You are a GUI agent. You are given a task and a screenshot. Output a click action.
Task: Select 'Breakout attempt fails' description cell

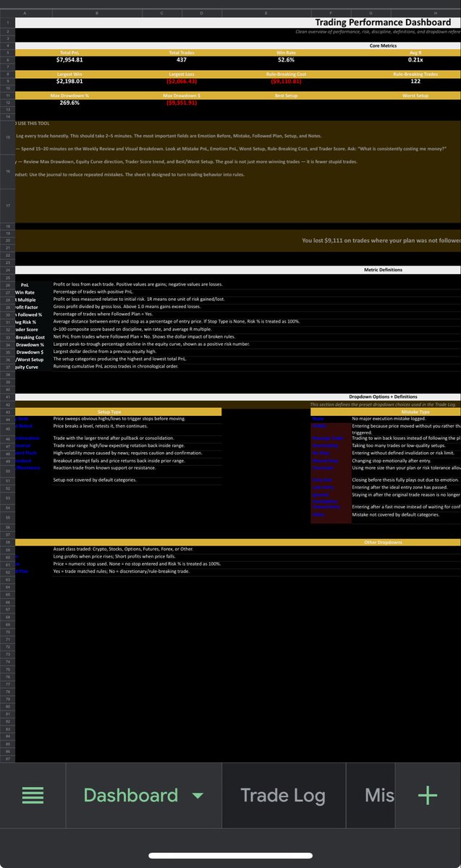[x=119, y=460]
